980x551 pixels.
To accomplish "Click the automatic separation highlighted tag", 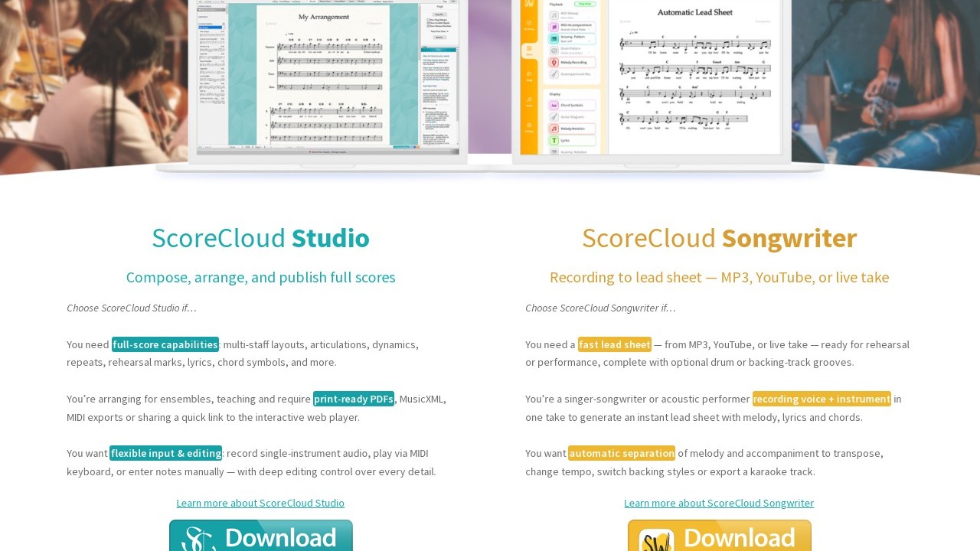I will click(x=622, y=453).
